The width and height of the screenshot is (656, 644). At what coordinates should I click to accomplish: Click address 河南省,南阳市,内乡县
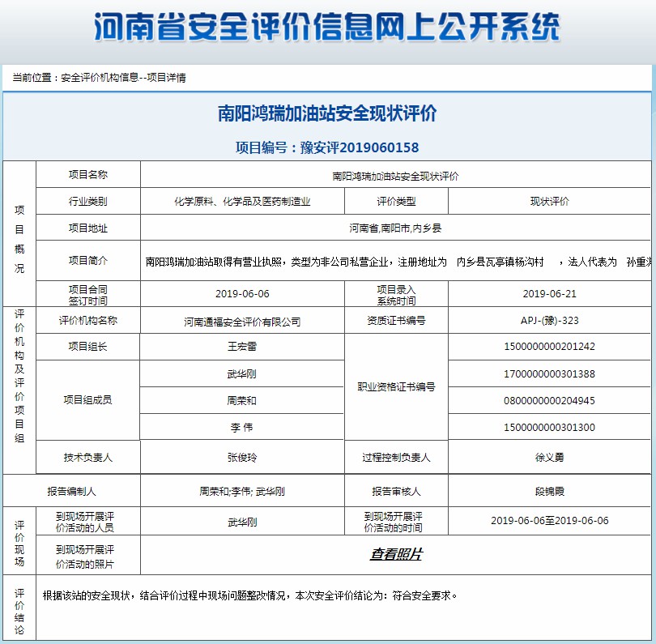[395, 228]
